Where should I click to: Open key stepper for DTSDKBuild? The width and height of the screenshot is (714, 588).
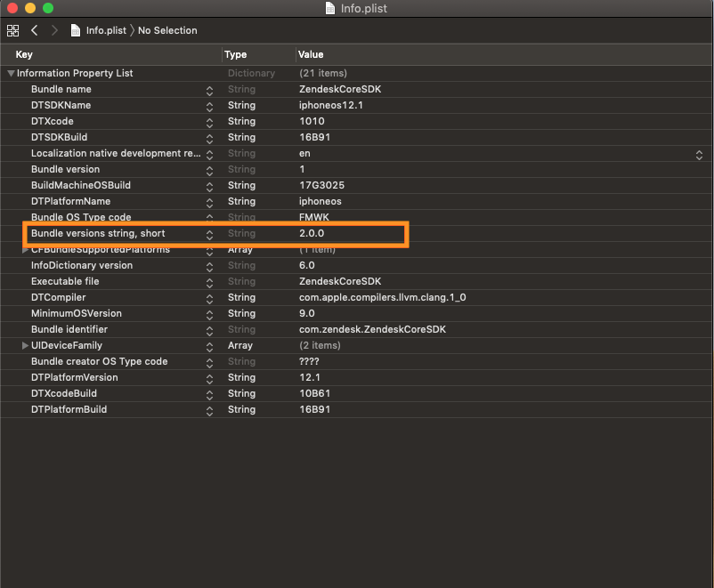(x=209, y=139)
